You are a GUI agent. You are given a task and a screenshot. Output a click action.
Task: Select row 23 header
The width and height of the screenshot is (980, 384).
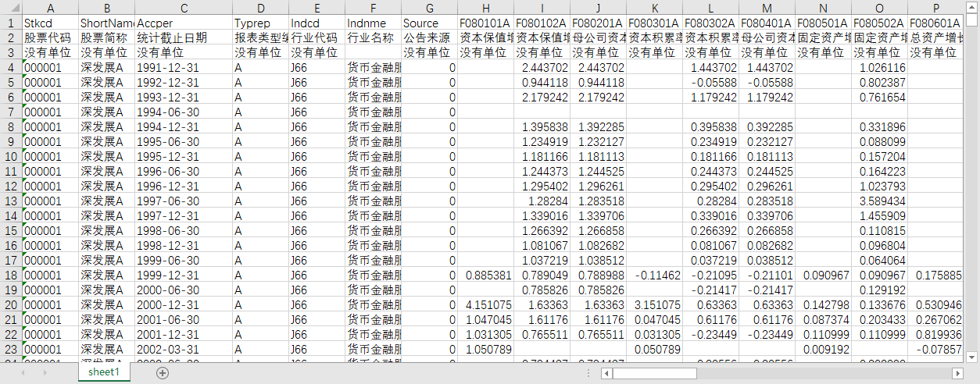click(x=11, y=350)
